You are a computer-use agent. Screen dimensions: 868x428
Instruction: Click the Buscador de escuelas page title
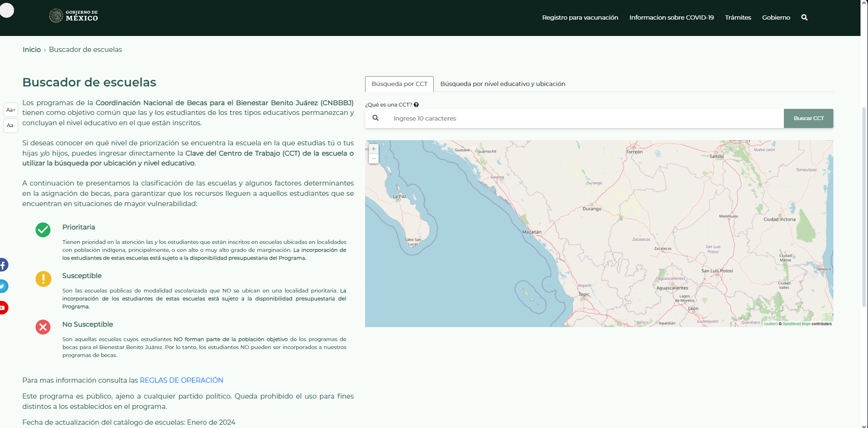pyautogui.click(x=89, y=82)
